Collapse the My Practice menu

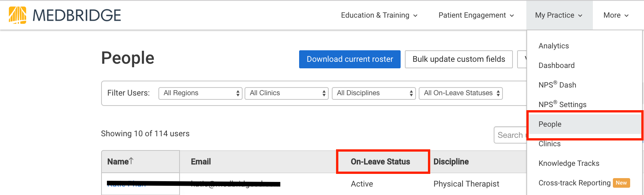coord(559,15)
